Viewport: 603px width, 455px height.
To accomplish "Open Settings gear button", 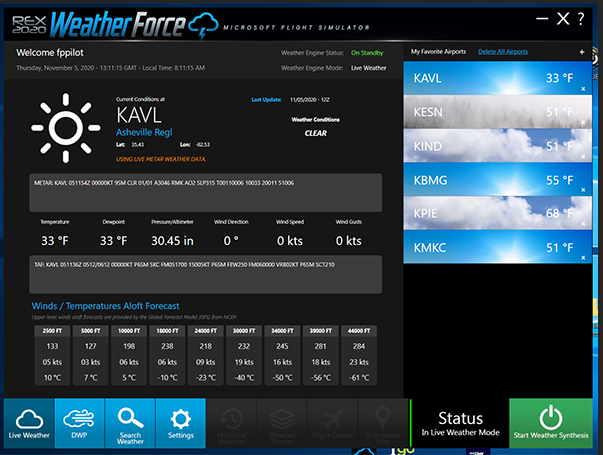I will pyautogui.click(x=181, y=423).
